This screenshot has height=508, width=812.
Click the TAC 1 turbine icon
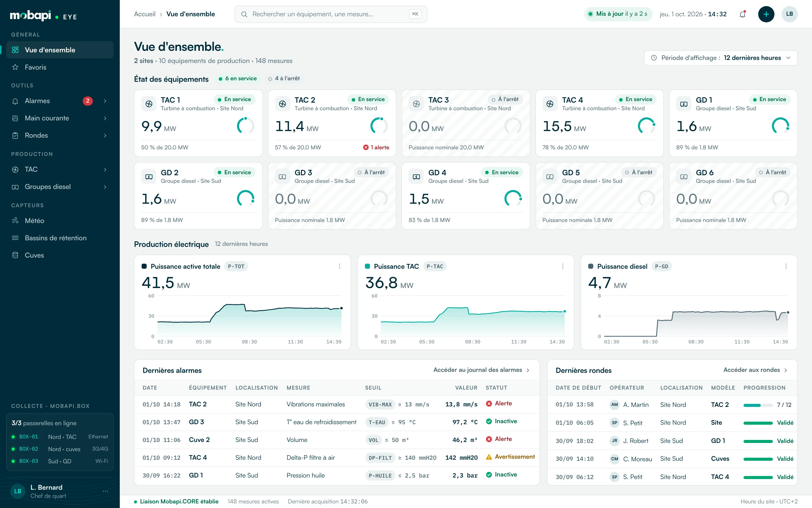click(149, 104)
